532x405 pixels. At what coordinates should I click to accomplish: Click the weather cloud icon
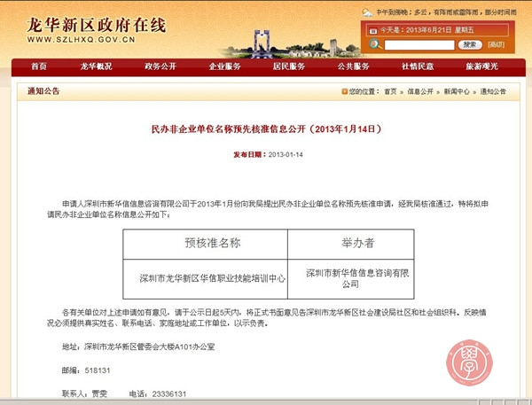367,13
